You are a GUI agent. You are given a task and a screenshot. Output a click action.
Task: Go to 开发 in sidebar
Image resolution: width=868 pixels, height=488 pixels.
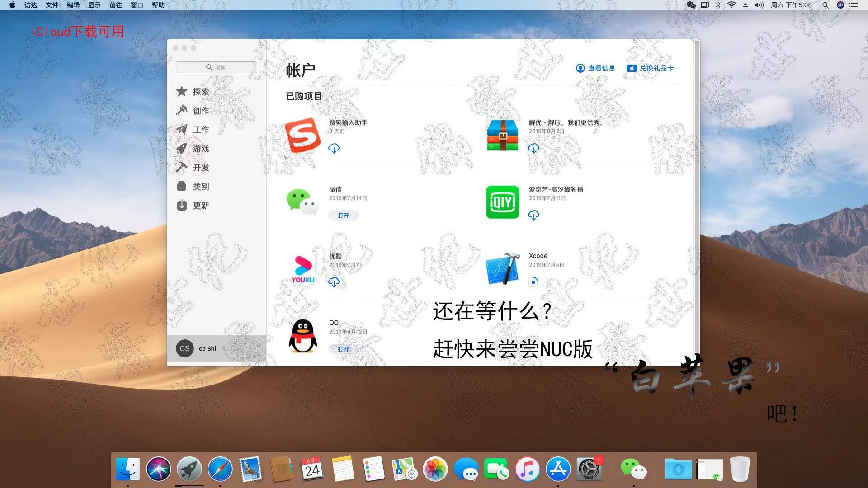[x=193, y=168]
